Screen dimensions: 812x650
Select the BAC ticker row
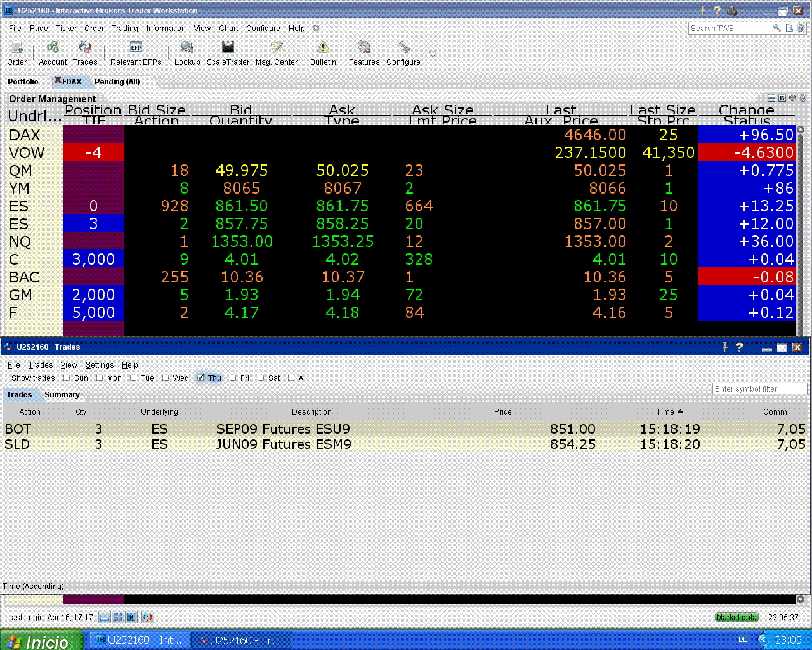pyautogui.click(x=402, y=277)
